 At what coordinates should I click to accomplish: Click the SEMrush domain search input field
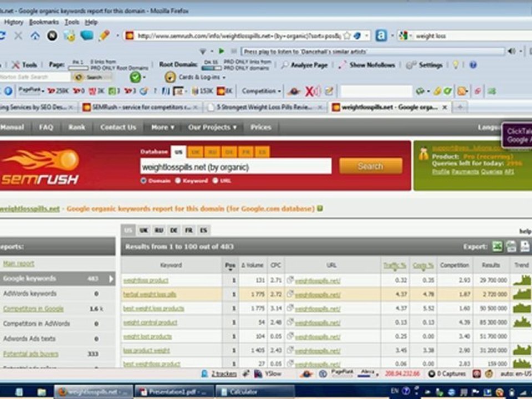[x=236, y=167]
